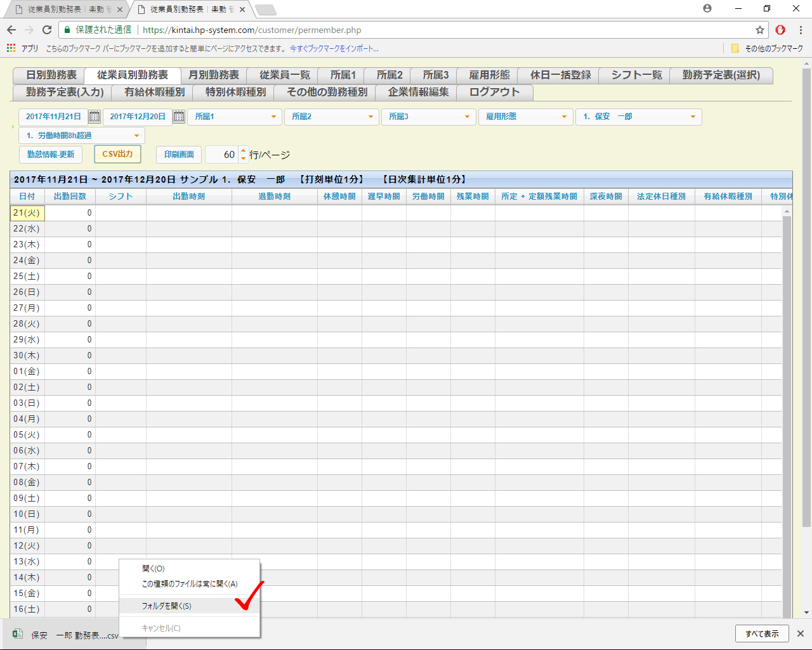Click the Opera extension icon in toolbar
Viewport: 812px width, 650px height.
coord(780,30)
